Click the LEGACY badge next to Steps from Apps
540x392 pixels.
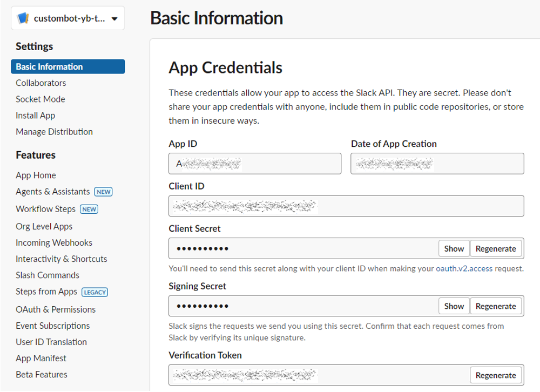95,292
